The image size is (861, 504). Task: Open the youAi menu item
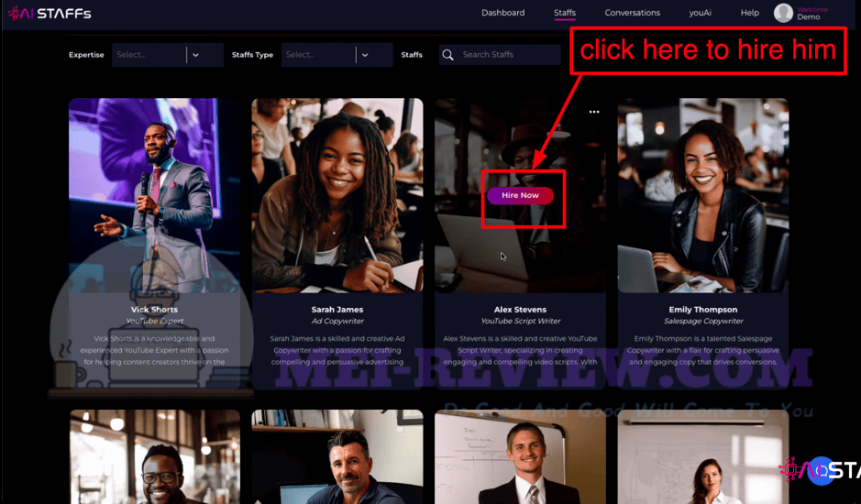[x=701, y=13]
